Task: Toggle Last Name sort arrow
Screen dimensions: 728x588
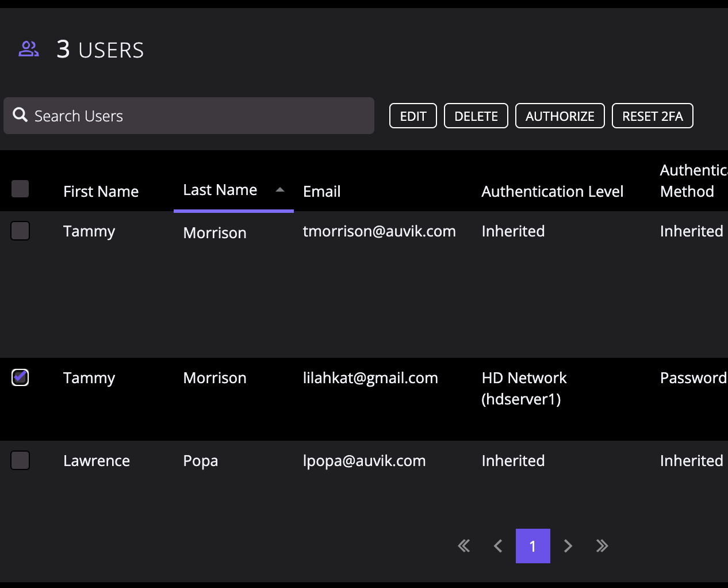Action: pyautogui.click(x=280, y=190)
